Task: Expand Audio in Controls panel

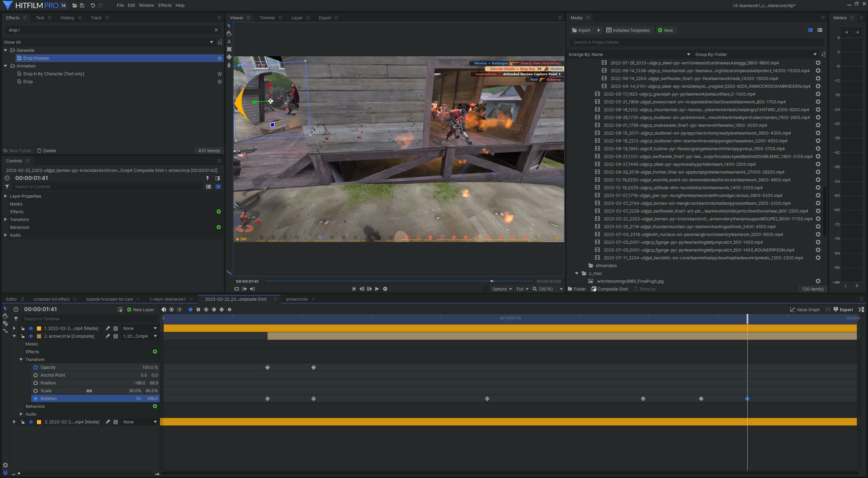Action: click(5, 235)
